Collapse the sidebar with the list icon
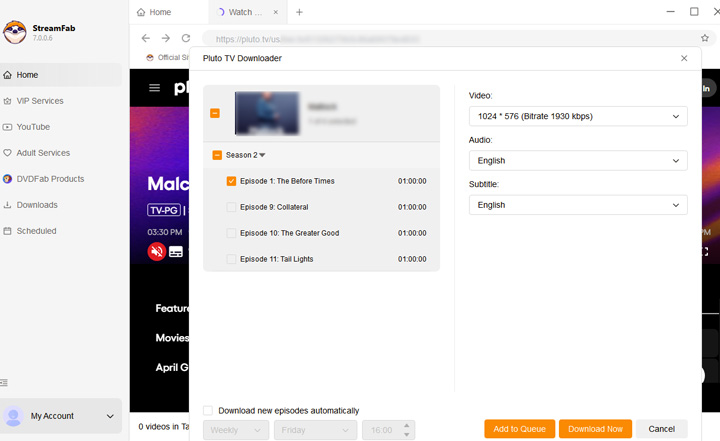The image size is (720, 441). coord(4,383)
